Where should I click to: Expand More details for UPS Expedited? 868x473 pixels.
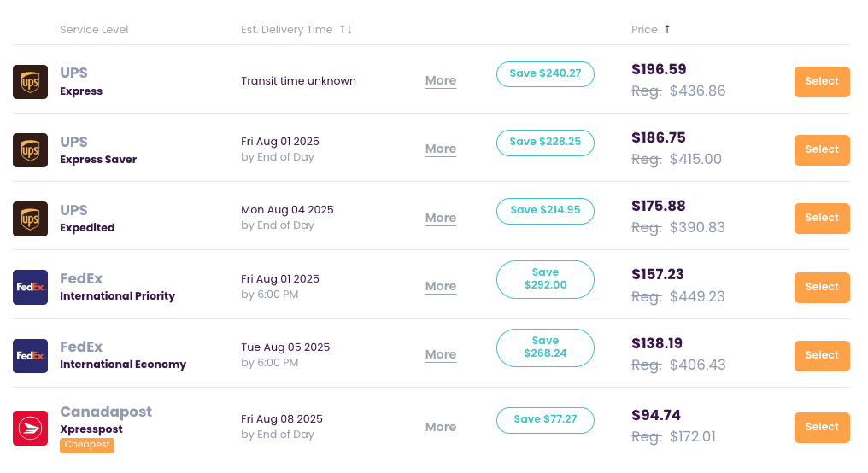441,219
